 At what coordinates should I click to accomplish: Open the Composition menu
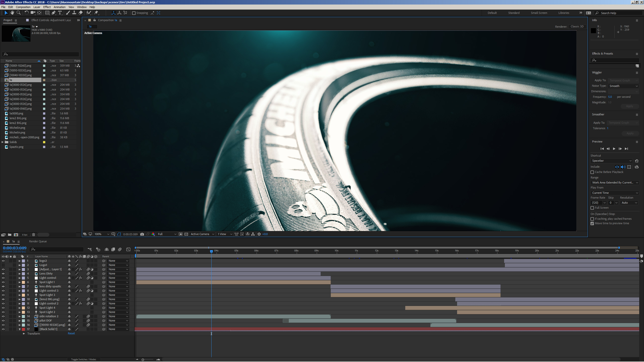pos(23,7)
